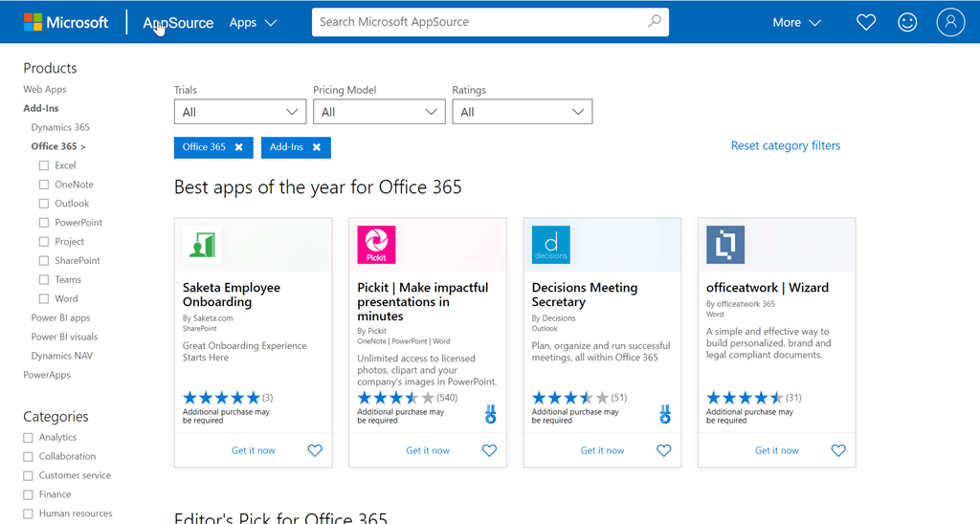The width and height of the screenshot is (980, 524).
Task: Click Get it now for Pickit
Action: 428,450
